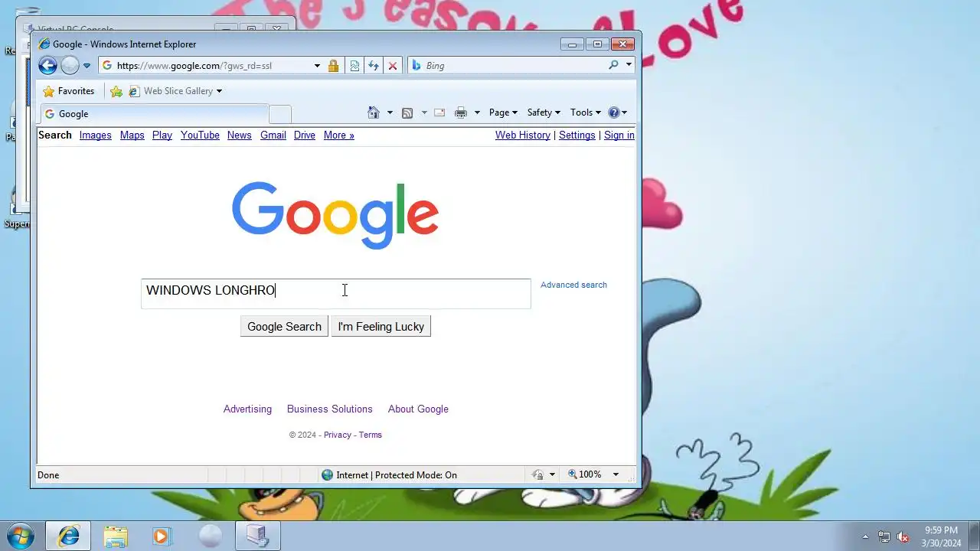
Task: Click the Bing search magnifier icon
Action: click(x=613, y=65)
